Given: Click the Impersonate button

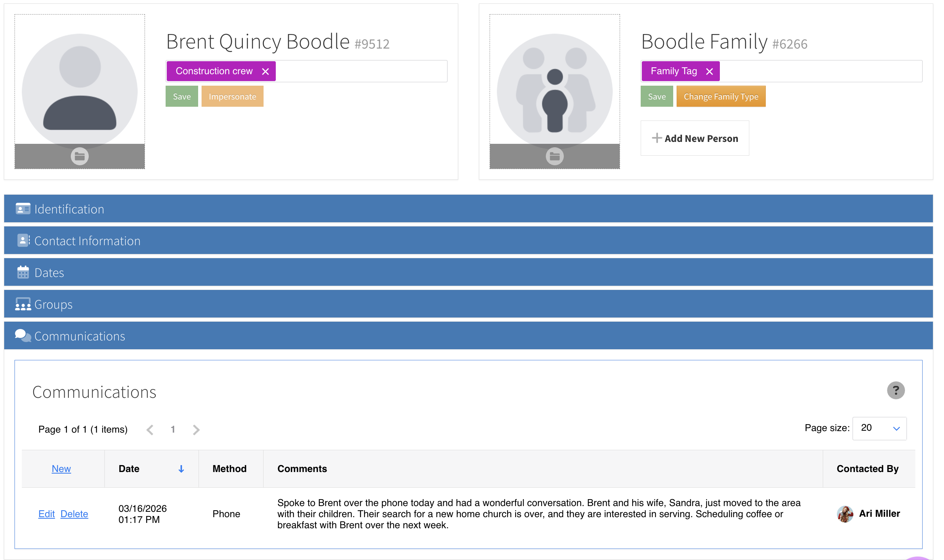Looking at the screenshot, I should coord(232,96).
